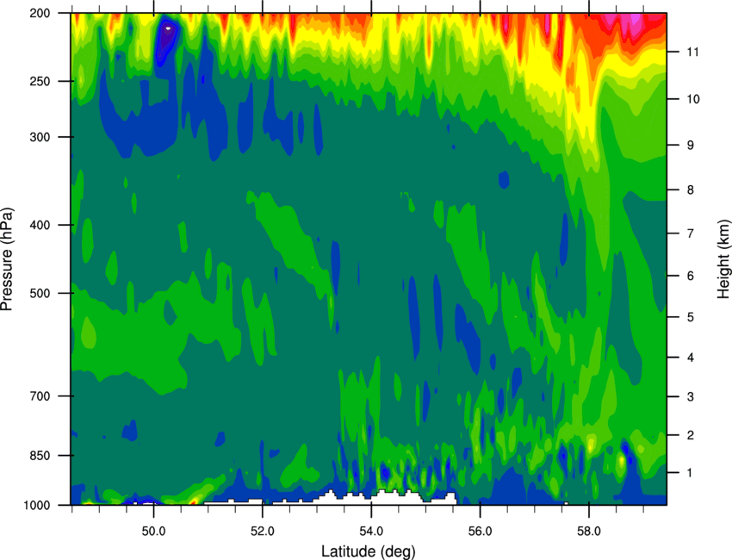Click the 58.0 latitude tick label
The image size is (732, 560).
pos(589,532)
